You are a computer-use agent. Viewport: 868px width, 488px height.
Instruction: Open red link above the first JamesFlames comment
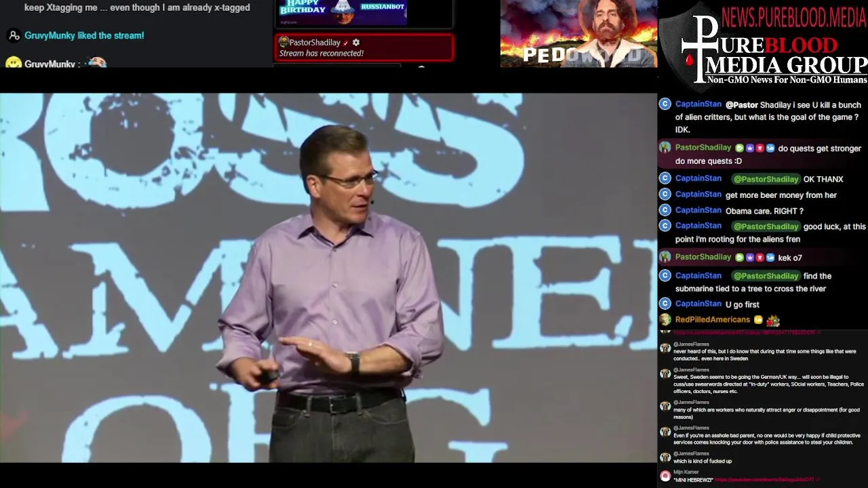(x=746, y=333)
